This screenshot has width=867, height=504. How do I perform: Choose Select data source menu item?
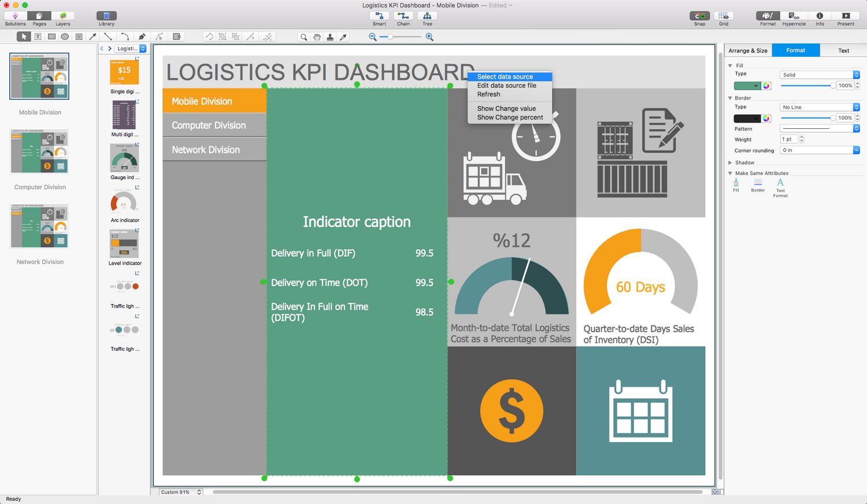(x=505, y=76)
